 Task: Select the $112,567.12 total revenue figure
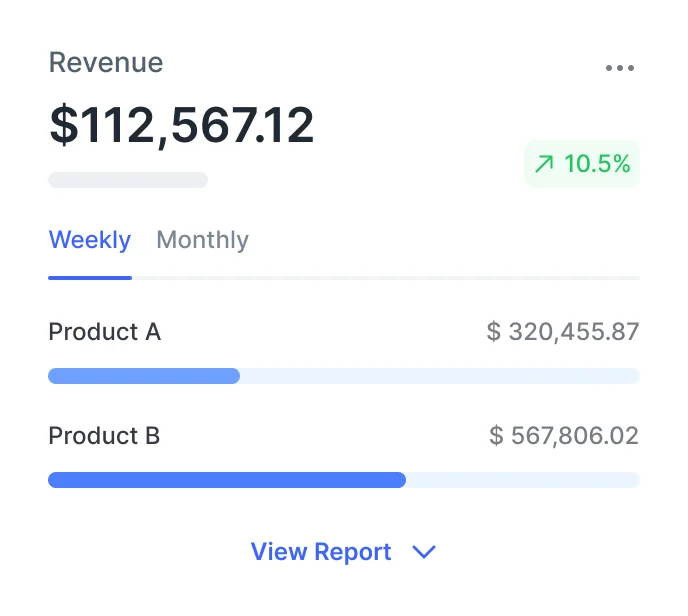pyautogui.click(x=181, y=125)
